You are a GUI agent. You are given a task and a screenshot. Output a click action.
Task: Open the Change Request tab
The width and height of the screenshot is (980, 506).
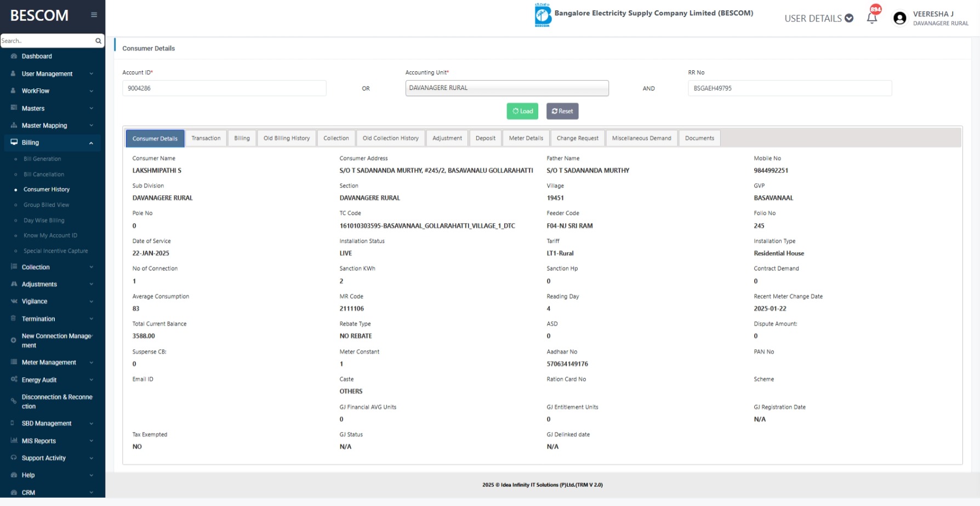578,138
